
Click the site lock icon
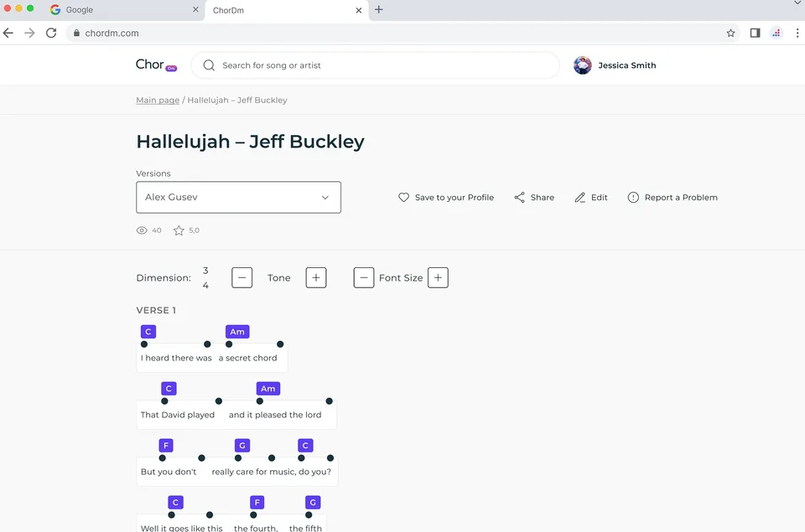[76, 33]
